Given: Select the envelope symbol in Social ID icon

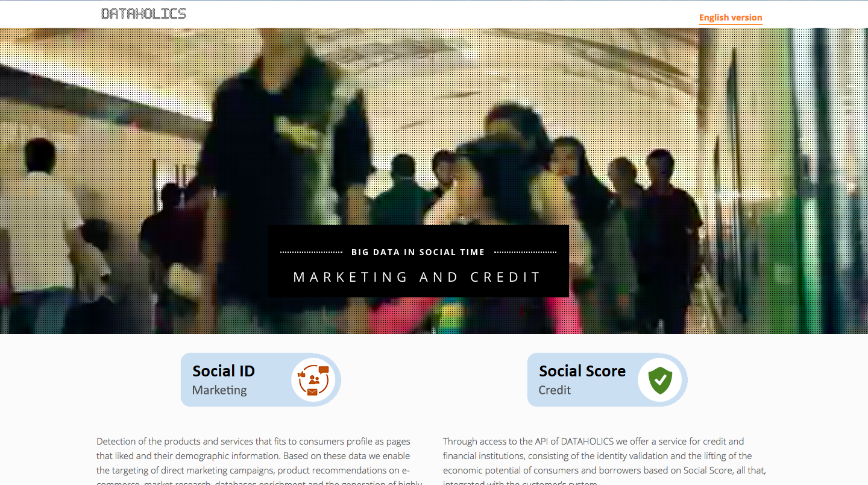Looking at the screenshot, I should coord(312,392).
